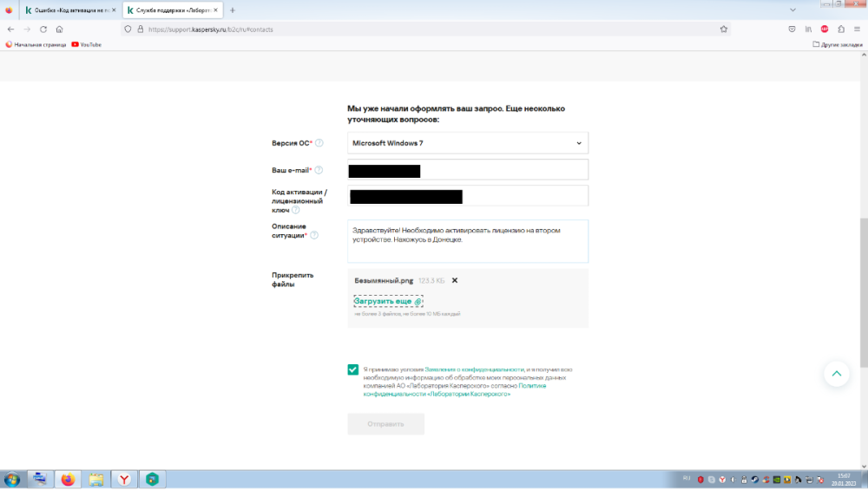
Task: Open the Начальная страница bookmark
Action: (x=36, y=44)
